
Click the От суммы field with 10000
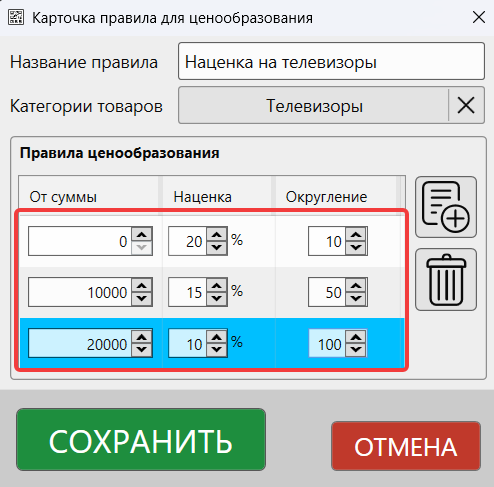click(80, 292)
